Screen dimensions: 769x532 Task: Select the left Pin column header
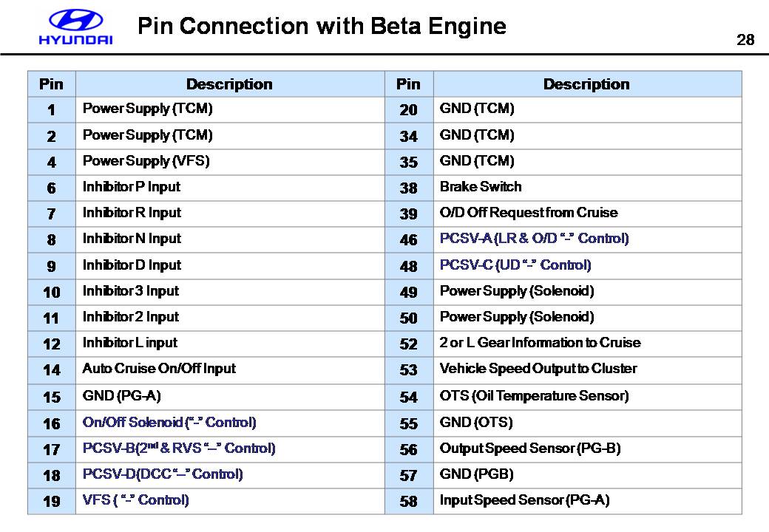pyautogui.click(x=51, y=84)
